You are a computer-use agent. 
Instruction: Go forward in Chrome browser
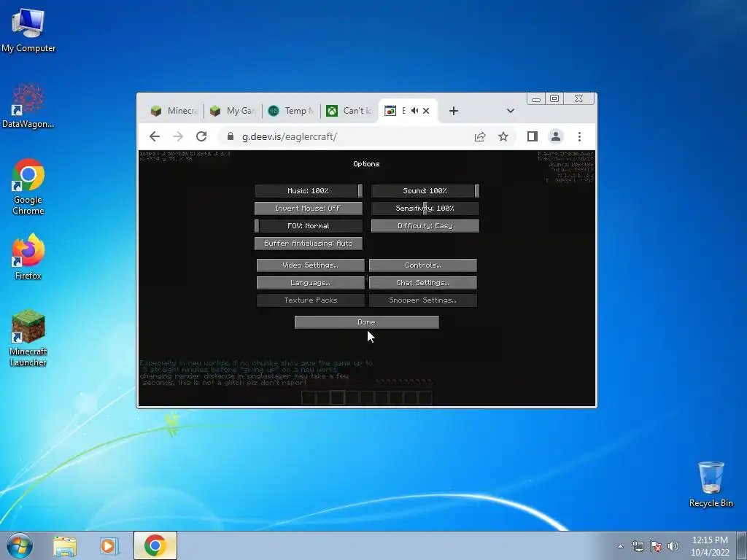tap(178, 136)
